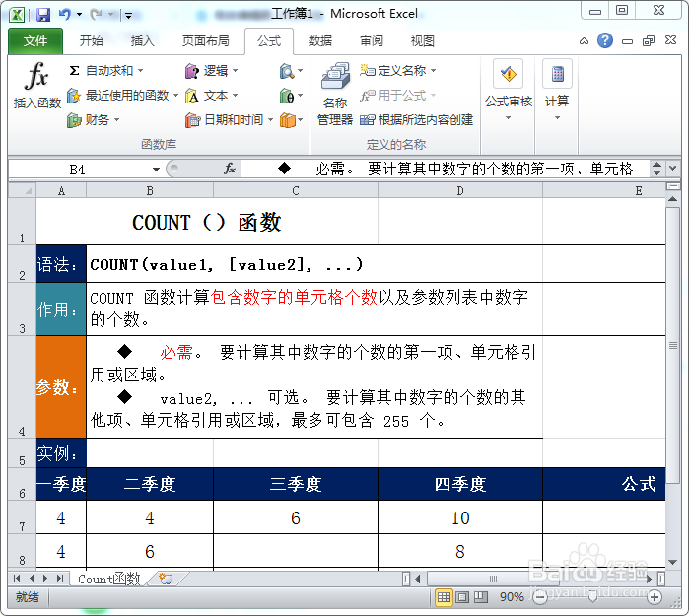Expand the Name Box dropdown arrow

[156, 170]
